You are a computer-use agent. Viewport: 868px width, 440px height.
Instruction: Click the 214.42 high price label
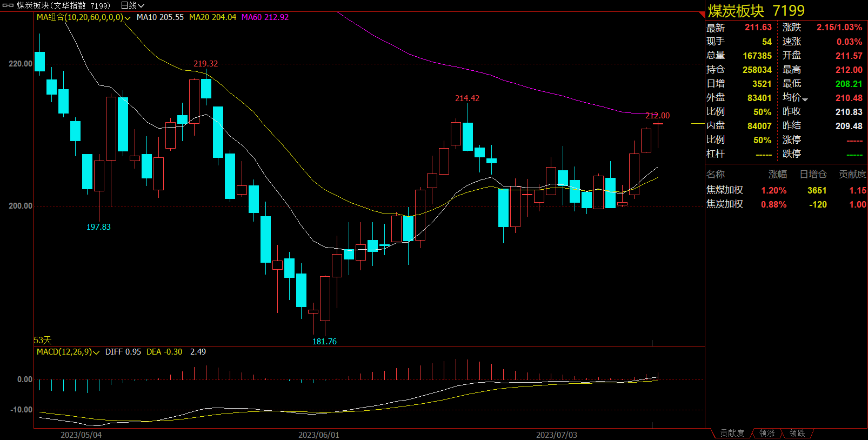coord(467,98)
